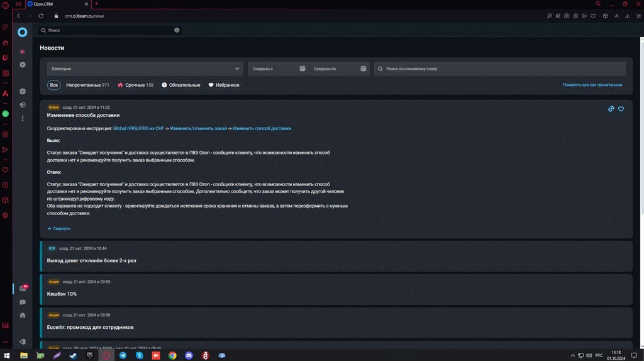Click the zoom magnifier icon in the address bar
This screenshot has width=644, height=361.
pos(549,16)
